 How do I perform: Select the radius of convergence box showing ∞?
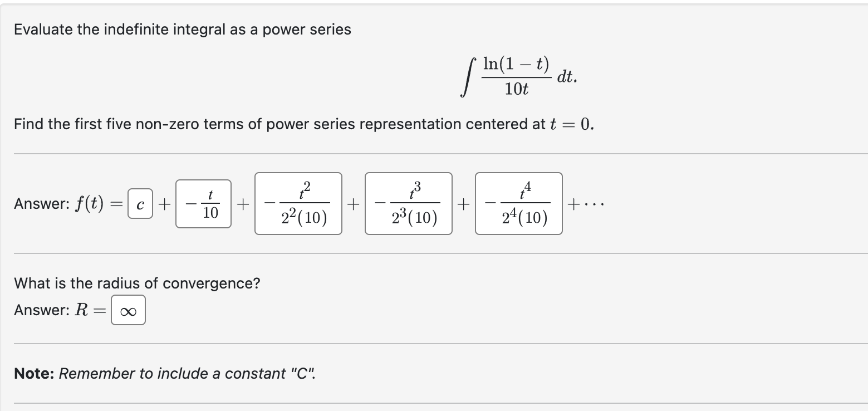[127, 311]
